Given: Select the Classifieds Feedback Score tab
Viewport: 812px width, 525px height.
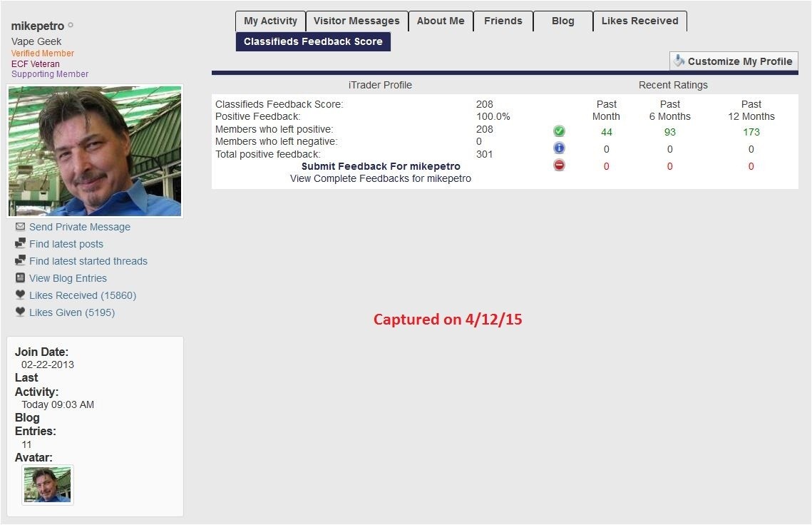Looking at the screenshot, I should [x=313, y=41].
